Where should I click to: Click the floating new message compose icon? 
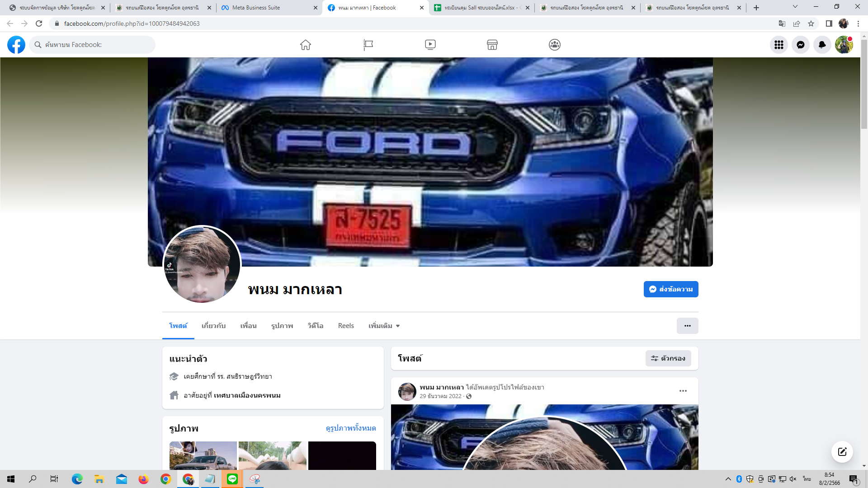tap(842, 452)
